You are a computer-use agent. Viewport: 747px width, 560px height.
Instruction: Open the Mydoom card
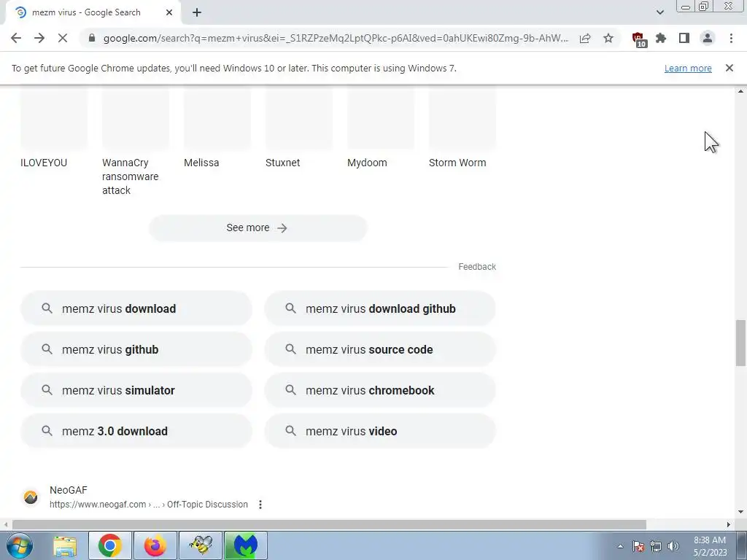click(x=380, y=128)
